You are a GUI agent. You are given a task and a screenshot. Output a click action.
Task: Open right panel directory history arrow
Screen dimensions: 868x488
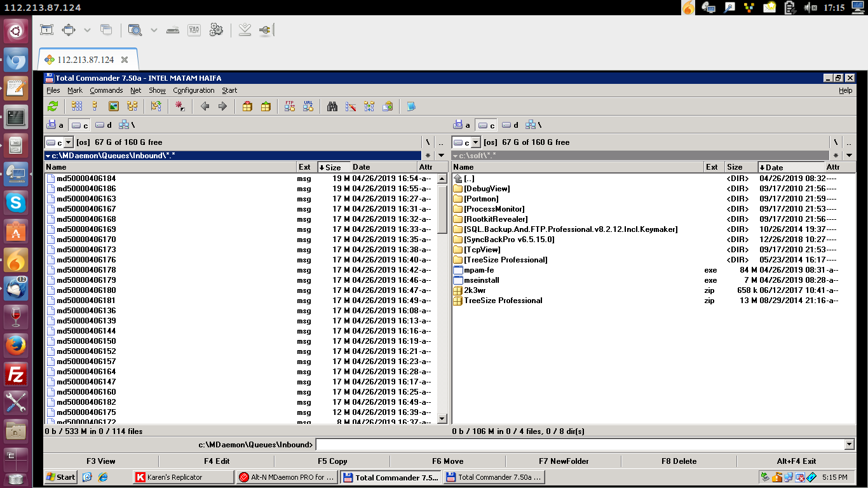point(850,156)
